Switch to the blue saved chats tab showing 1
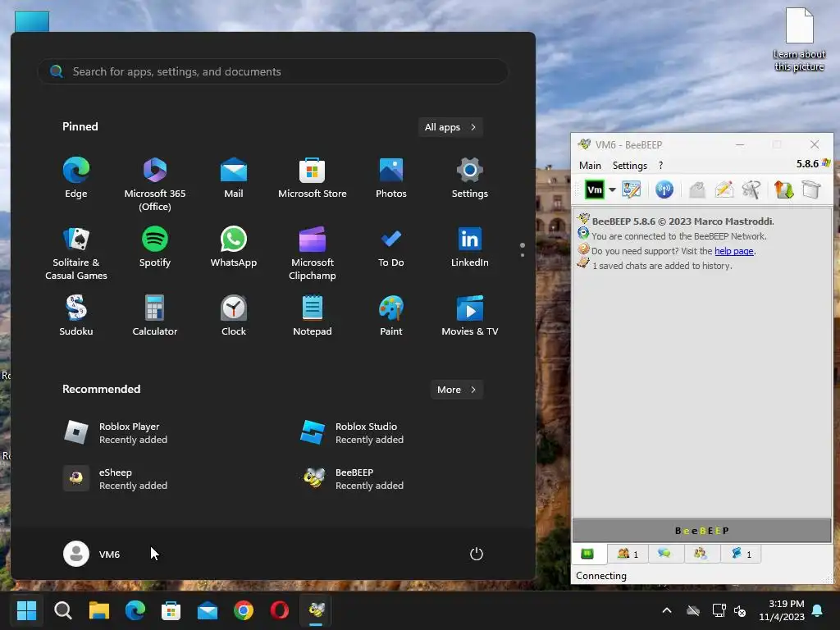This screenshot has width=840, height=630. tap(741, 554)
